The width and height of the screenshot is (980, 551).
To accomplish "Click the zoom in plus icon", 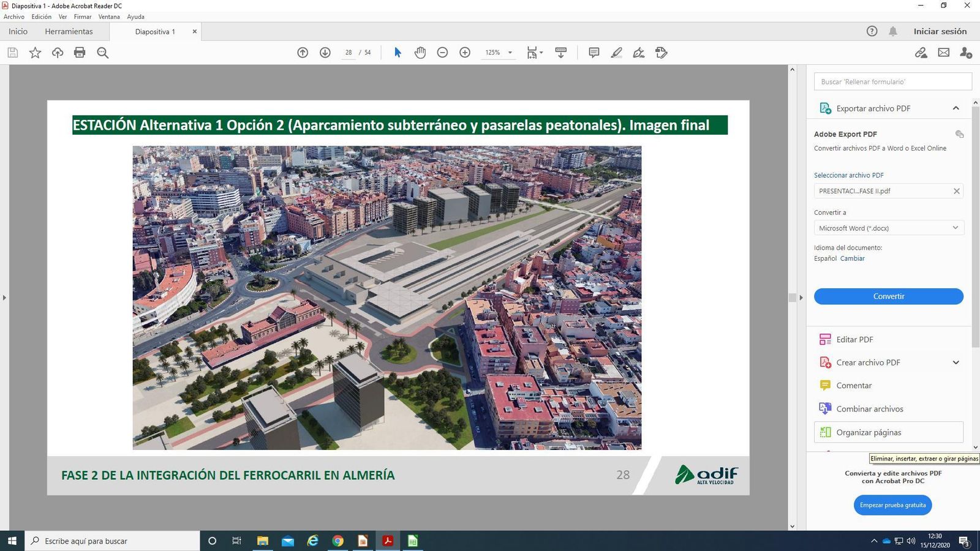I will pyautogui.click(x=465, y=53).
